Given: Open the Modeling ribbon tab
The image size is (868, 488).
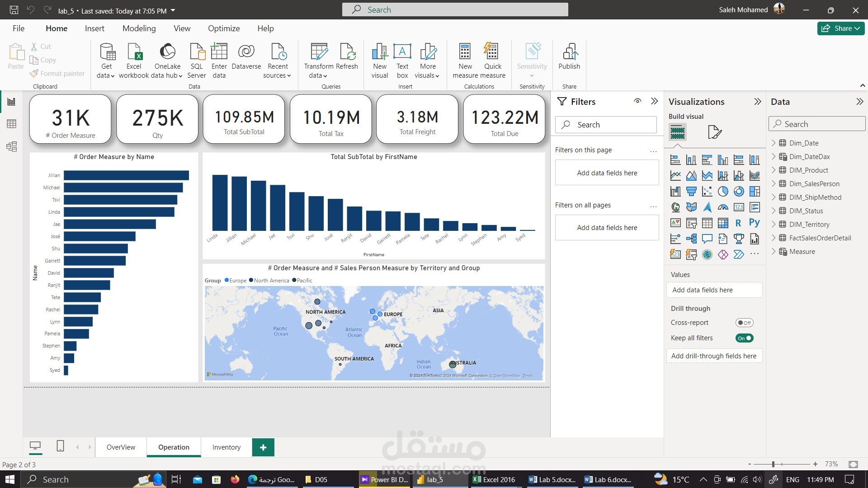Looking at the screenshot, I should [x=139, y=28].
